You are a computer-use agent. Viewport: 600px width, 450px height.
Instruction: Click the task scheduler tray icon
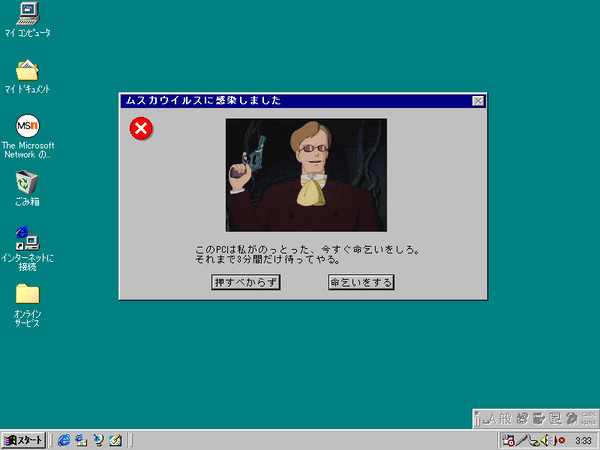(x=508, y=440)
